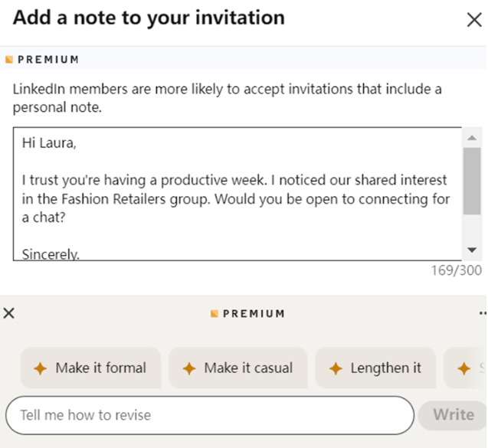Focus the Tell me how to revise field

209,415
